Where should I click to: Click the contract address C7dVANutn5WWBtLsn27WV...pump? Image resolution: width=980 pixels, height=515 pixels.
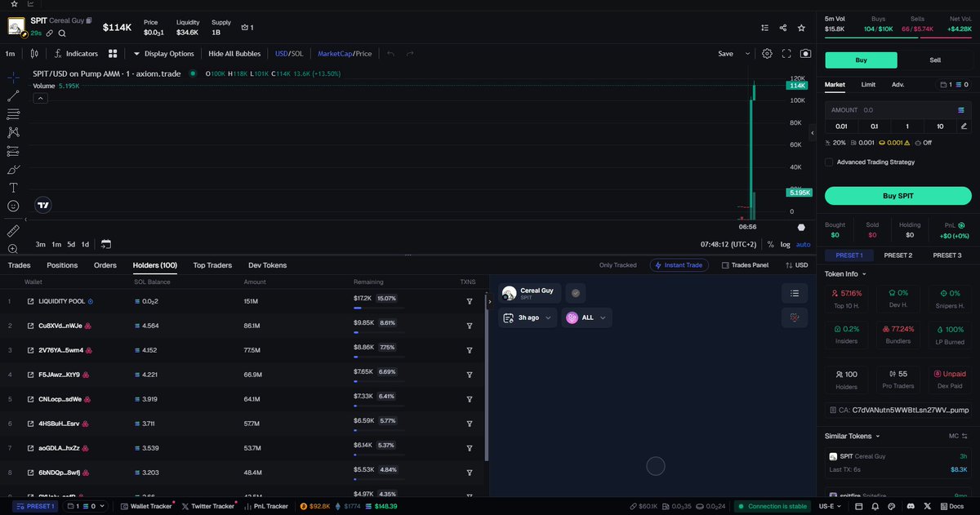click(x=910, y=410)
